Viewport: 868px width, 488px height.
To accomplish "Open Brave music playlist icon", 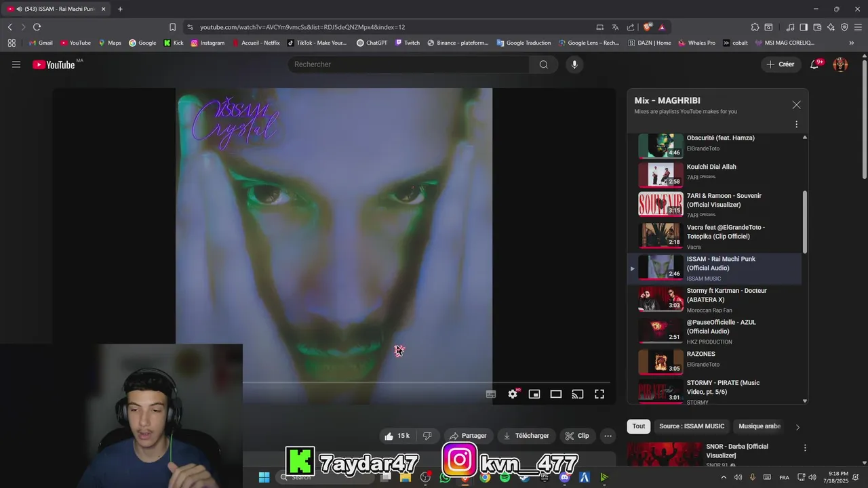I will point(790,27).
